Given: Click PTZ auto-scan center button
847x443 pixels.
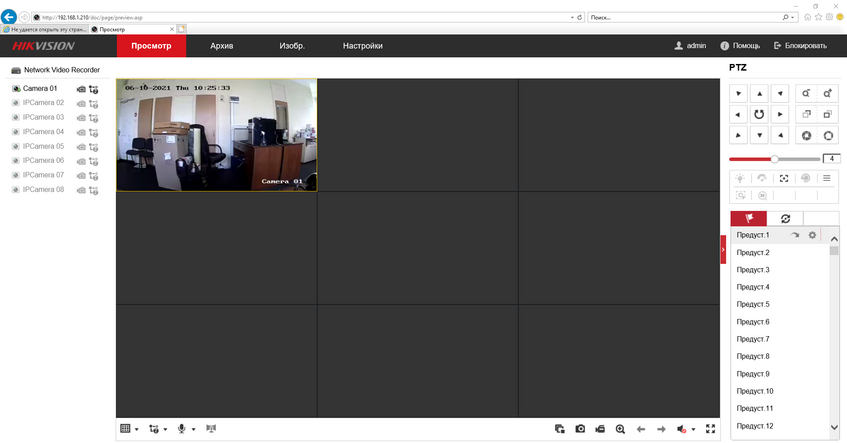Looking at the screenshot, I should tap(759, 114).
